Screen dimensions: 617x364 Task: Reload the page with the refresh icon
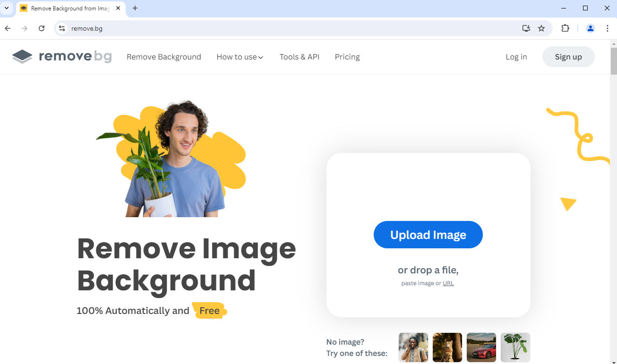(x=42, y=28)
